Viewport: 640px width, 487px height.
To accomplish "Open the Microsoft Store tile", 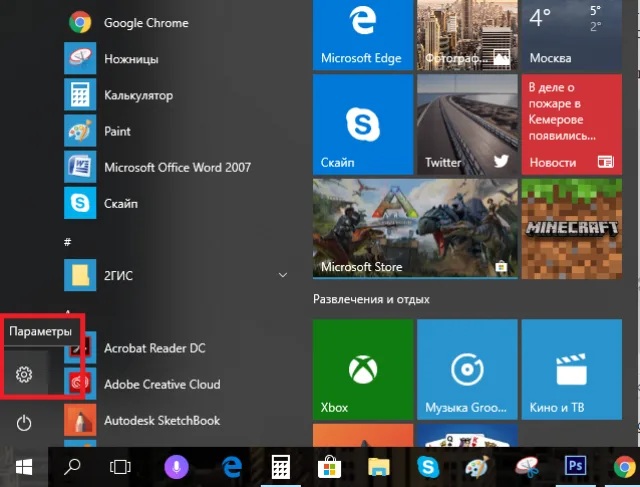I will (x=415, y=229).
